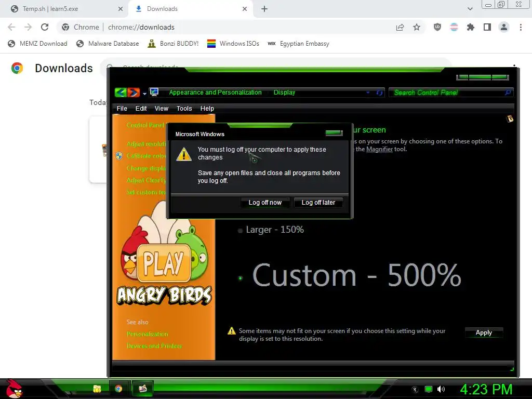Switch to Chrome in the taskbar

[x=118, y=389]
